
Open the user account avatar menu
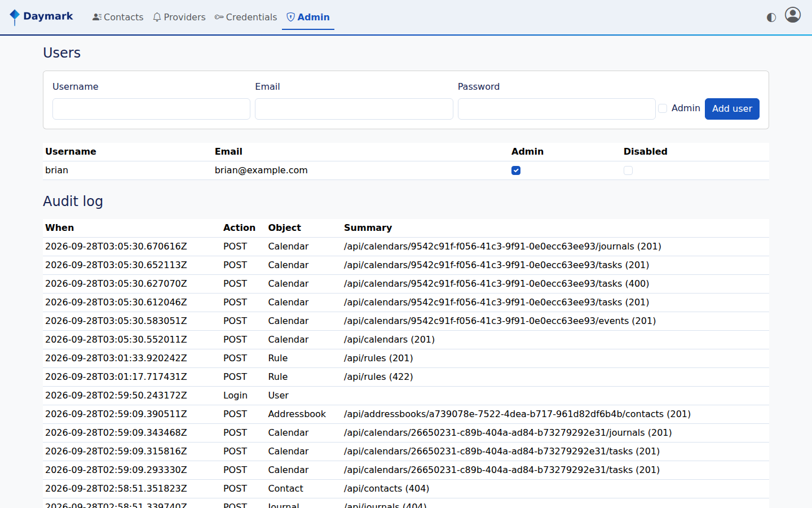[793, 15]
